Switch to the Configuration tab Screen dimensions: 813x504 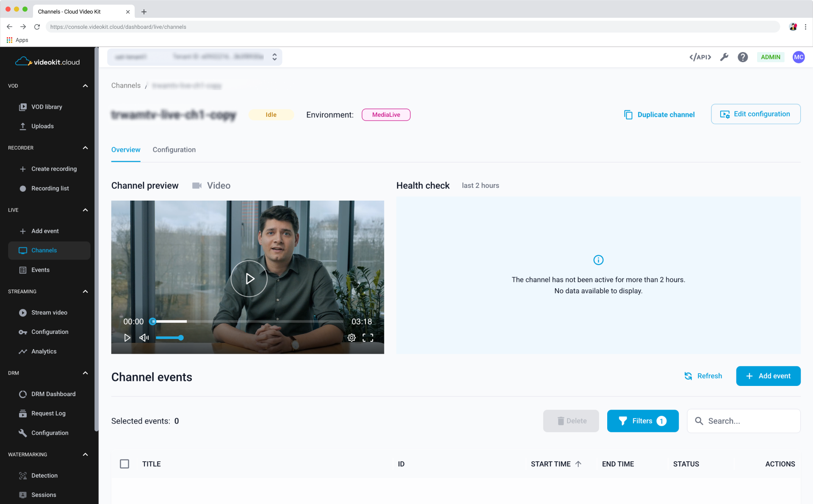pos(174,150)
